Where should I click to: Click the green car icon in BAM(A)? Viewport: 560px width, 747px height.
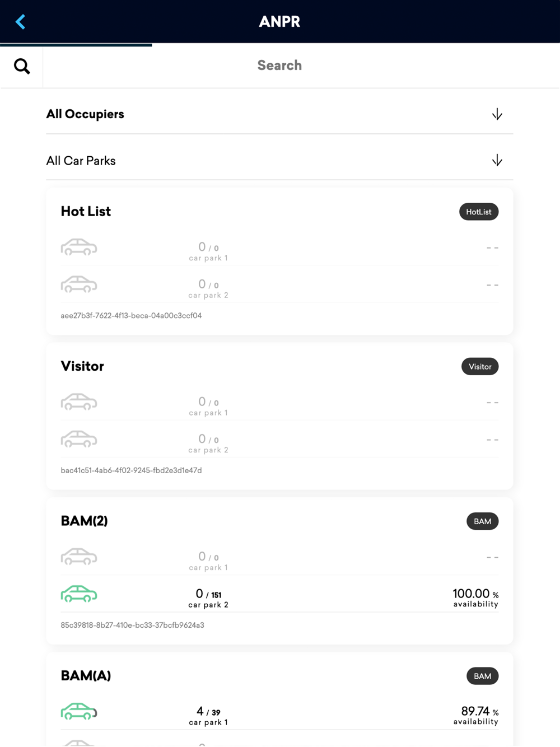coord(79,711)
